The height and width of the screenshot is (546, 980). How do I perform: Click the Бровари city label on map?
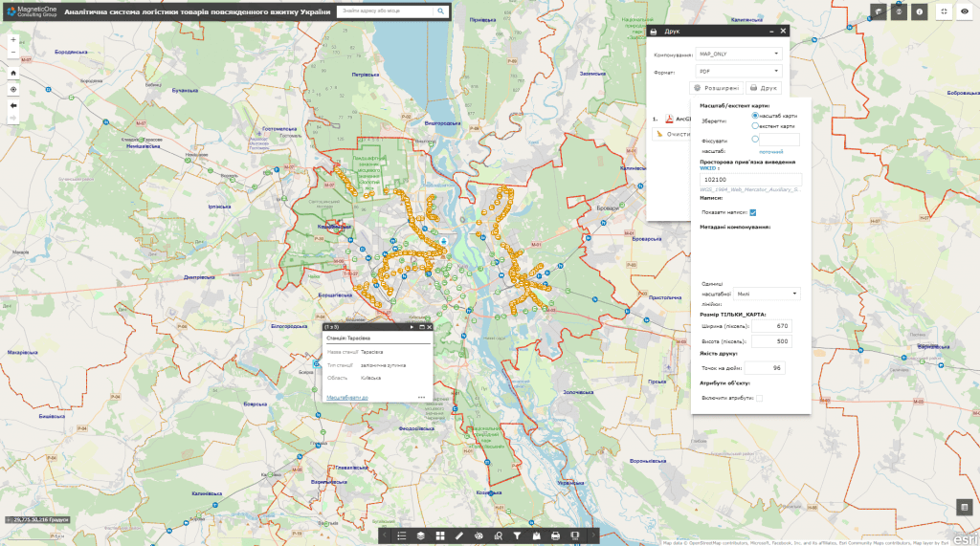[607, 208]
